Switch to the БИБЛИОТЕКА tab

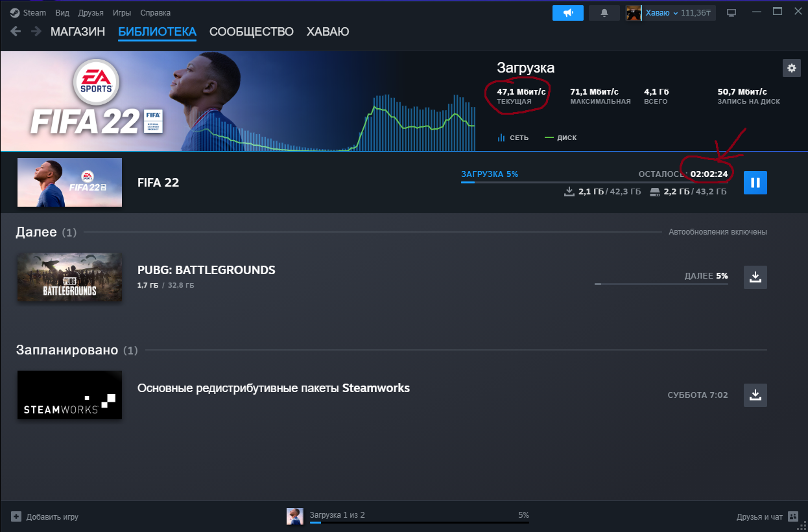point(157,32)
